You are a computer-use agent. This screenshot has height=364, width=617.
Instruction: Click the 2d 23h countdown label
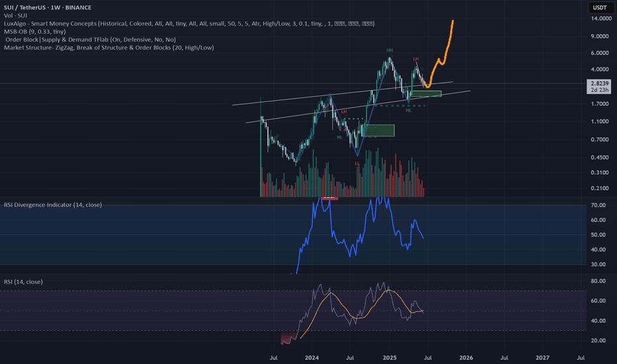click(x=600, y=90)
